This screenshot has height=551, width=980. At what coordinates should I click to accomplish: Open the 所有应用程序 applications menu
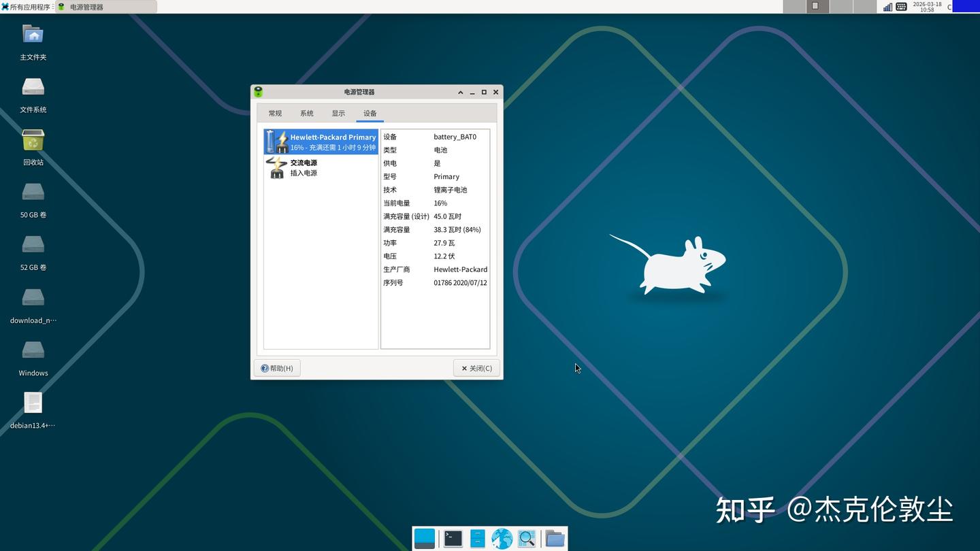(27, 7)
